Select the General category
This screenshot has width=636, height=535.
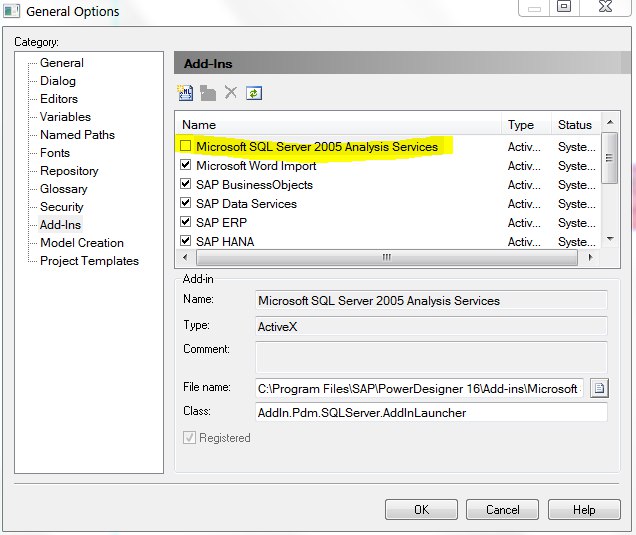[62, 63]
